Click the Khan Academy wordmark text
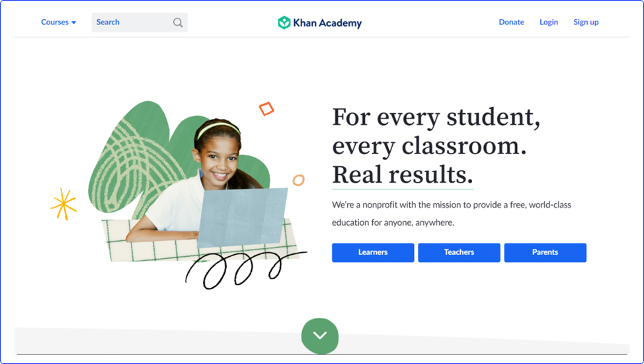644x364 pixels. pyautogui.click(x=327, y=23)
